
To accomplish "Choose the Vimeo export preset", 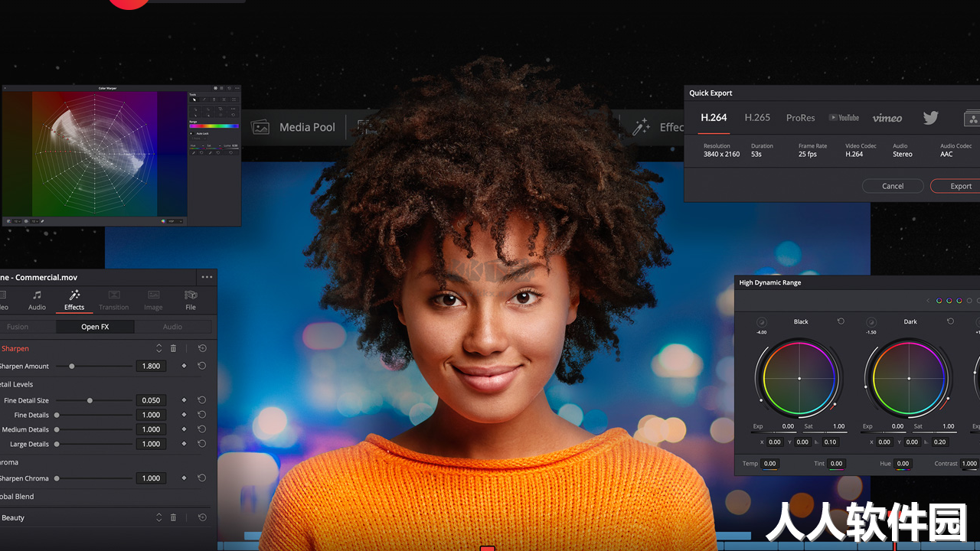I will [887, 118].
